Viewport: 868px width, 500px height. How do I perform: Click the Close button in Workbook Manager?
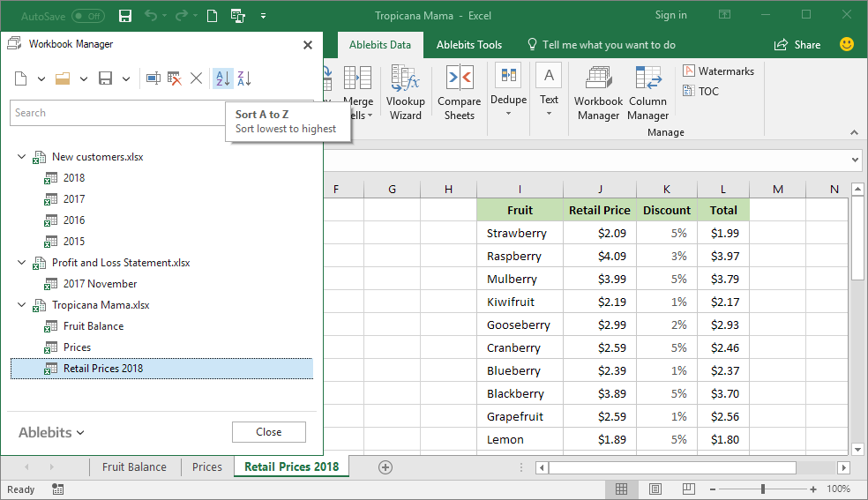point(268,432)
